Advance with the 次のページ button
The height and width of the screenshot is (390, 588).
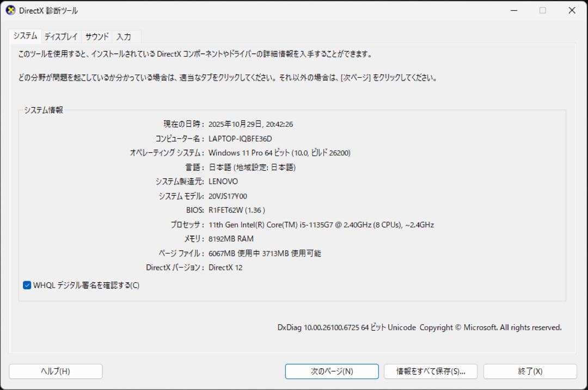[332, 371]
